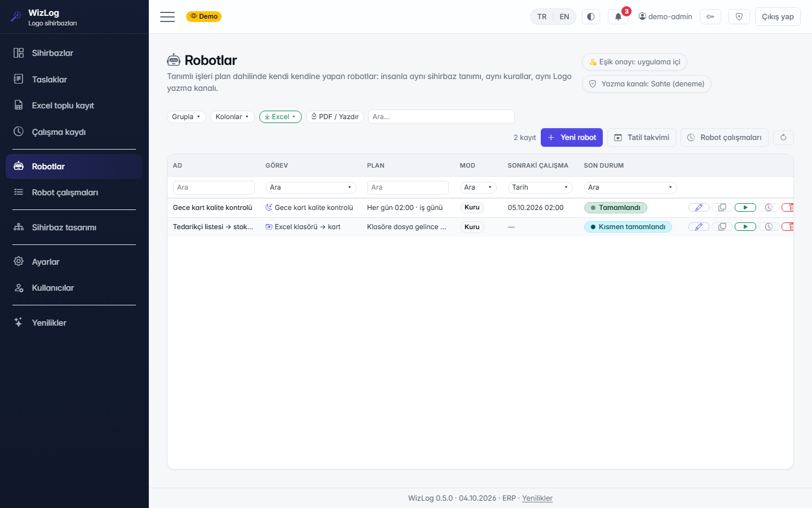Open Kullanıcılar from the sidebar
The image size is (812, 508).
coord(74,288)
